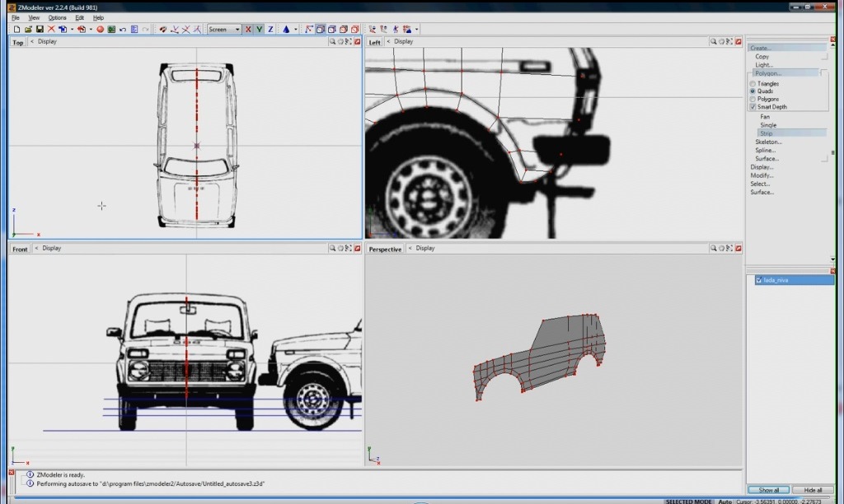Click the Undo arrow icon
844x504 pixels.
pos(122,29)
